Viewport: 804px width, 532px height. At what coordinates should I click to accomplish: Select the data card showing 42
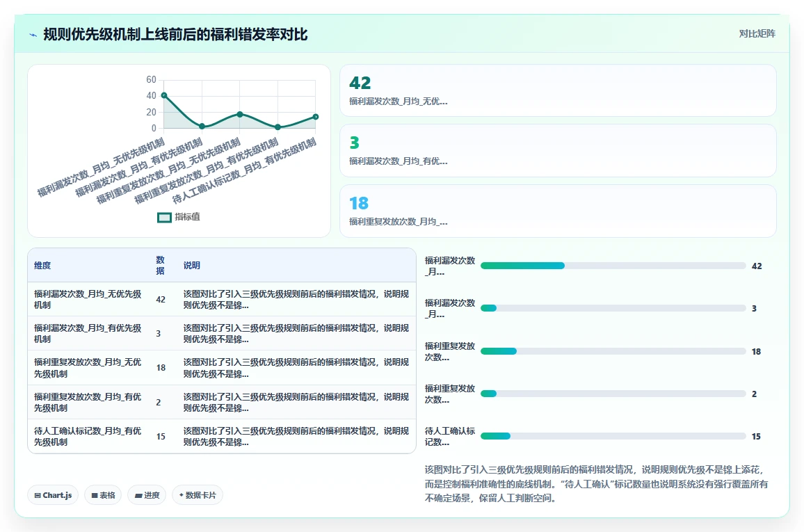pyautogui.click(x=558, y=90)
